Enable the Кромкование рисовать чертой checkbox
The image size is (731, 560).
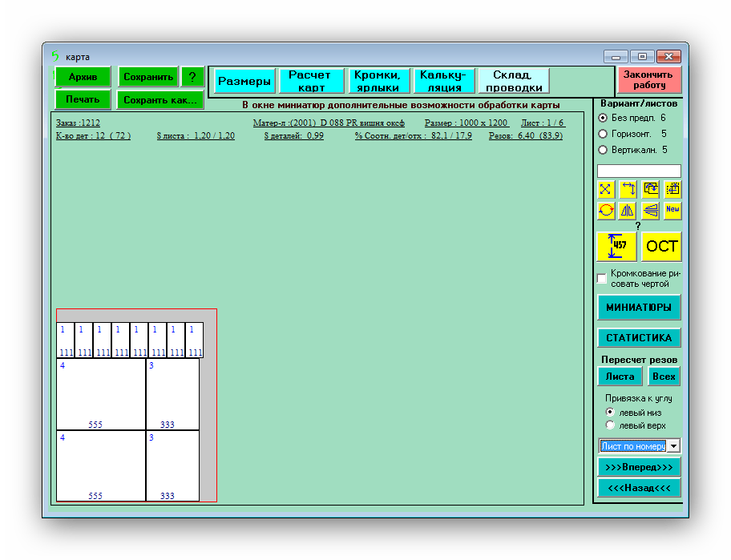pos(603,279)
